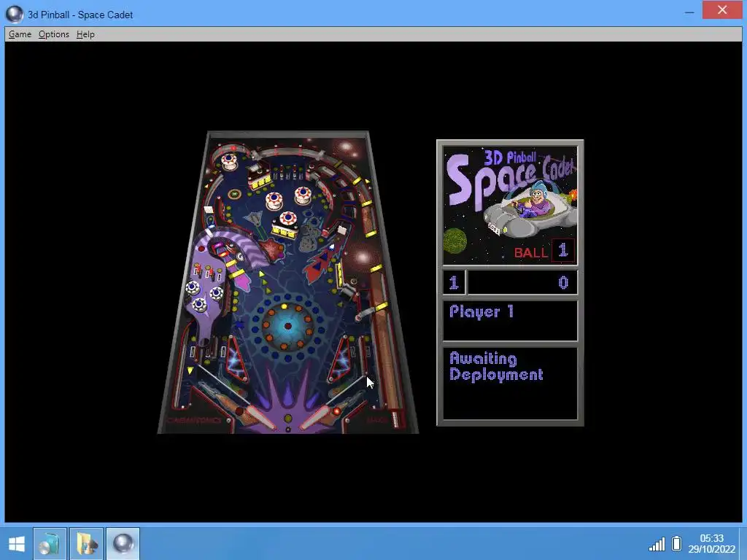
Task: Open the second pinned taskbar folder icon
Action: pyautogui.click(x=86, y=544)
